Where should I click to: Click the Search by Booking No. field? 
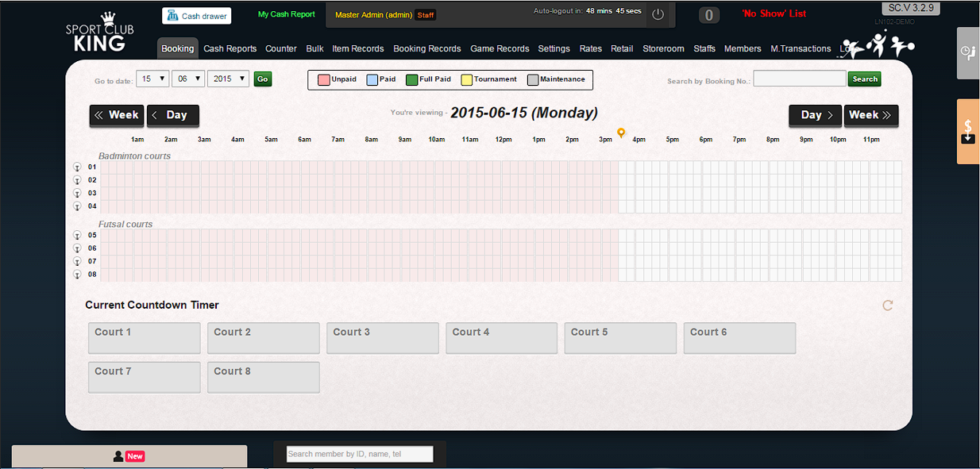tap(799, 79)
